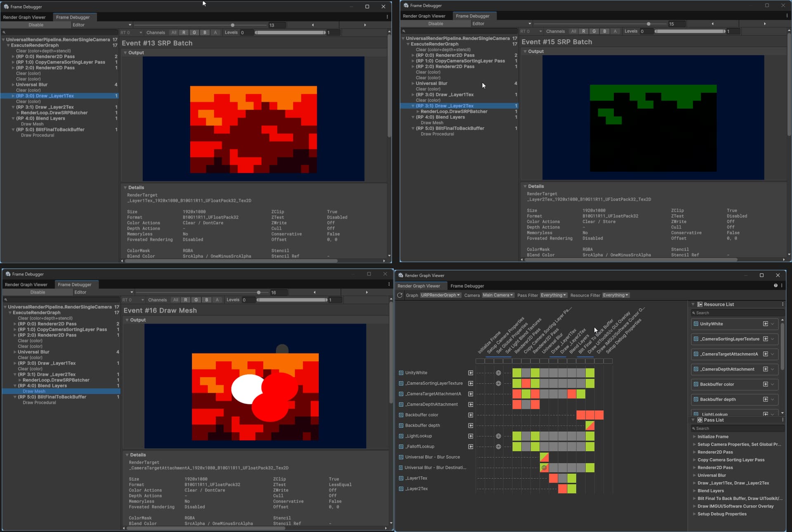Expand the Universal Blur tree item
The image size is (792, 532).
14,85
